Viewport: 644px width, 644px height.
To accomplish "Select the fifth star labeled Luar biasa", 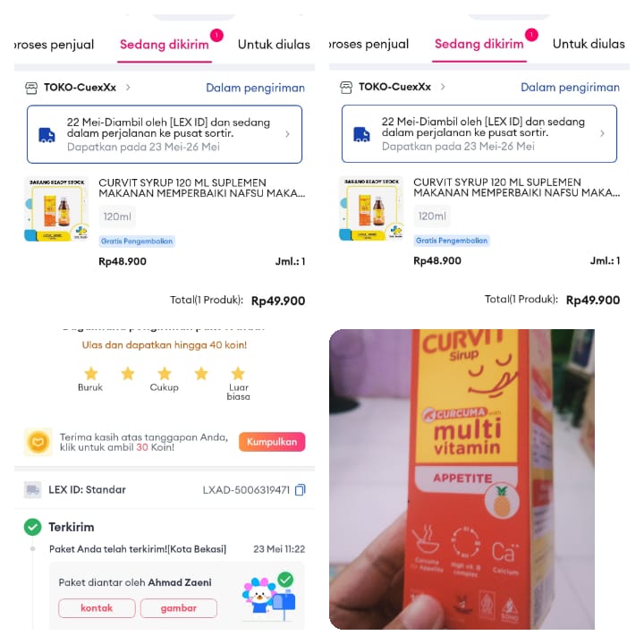I will coord(238,373).
